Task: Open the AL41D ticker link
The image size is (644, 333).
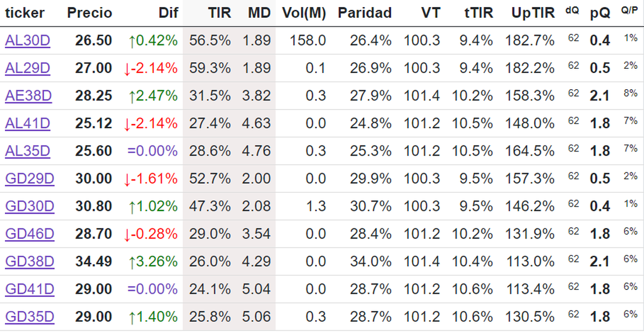Action: [27, 124]
